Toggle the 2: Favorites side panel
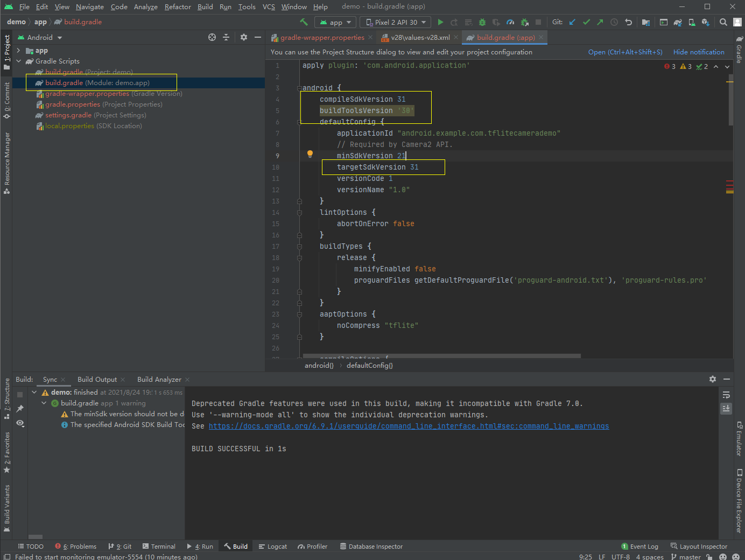Image resolution: width=745 pixels, height=560 pixels. 6,452
